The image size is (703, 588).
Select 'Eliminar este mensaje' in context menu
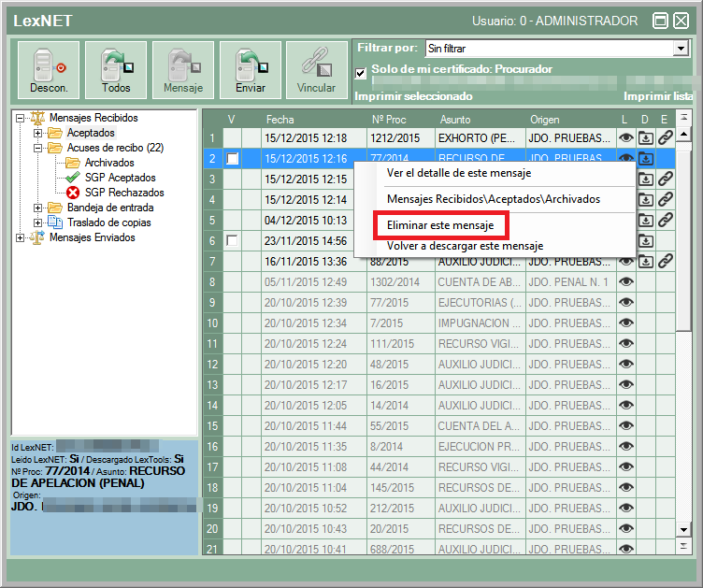[x=439, y=225]
